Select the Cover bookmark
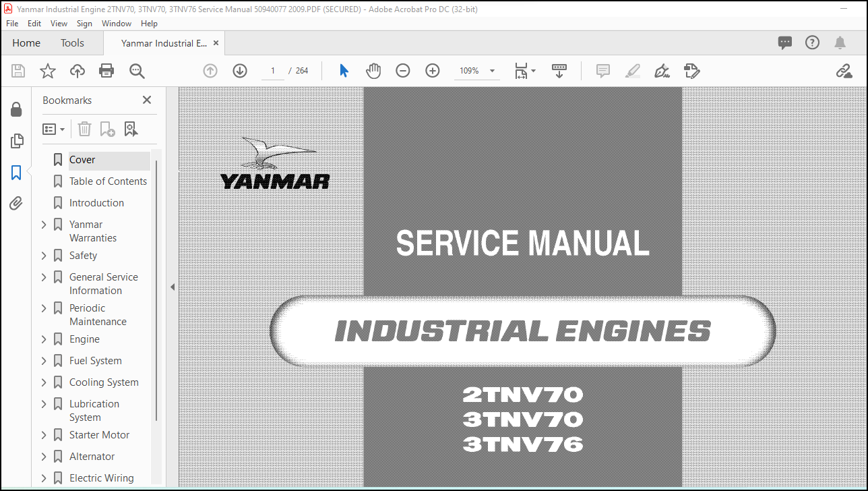 click(x=82, y=160)
